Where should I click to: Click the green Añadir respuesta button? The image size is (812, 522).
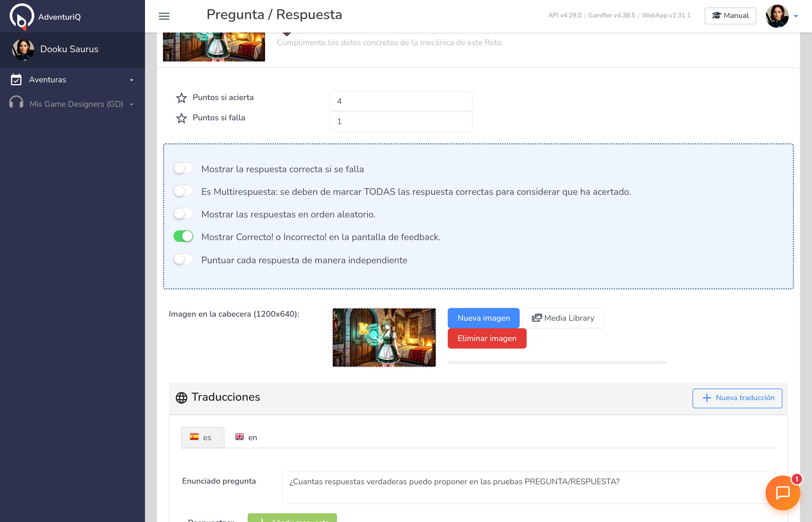click(x=292, y=518)
